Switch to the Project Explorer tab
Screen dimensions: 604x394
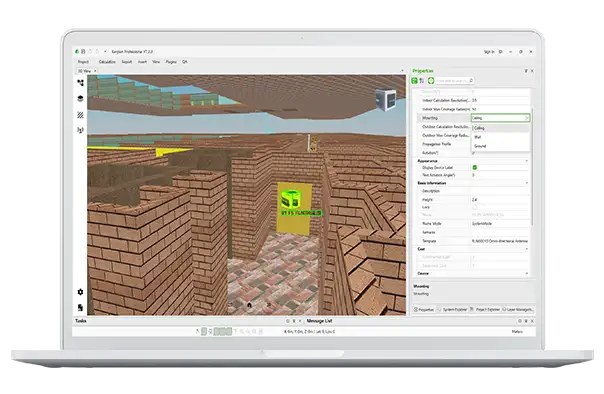(x=485, y=310)
